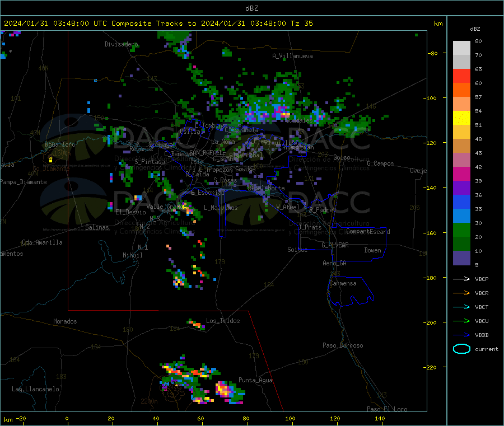Image resolution: width=504 pixels, height=426 pixels.
Task: Select the blue 36 dBZ color swatch
Action: click(461, 202)
